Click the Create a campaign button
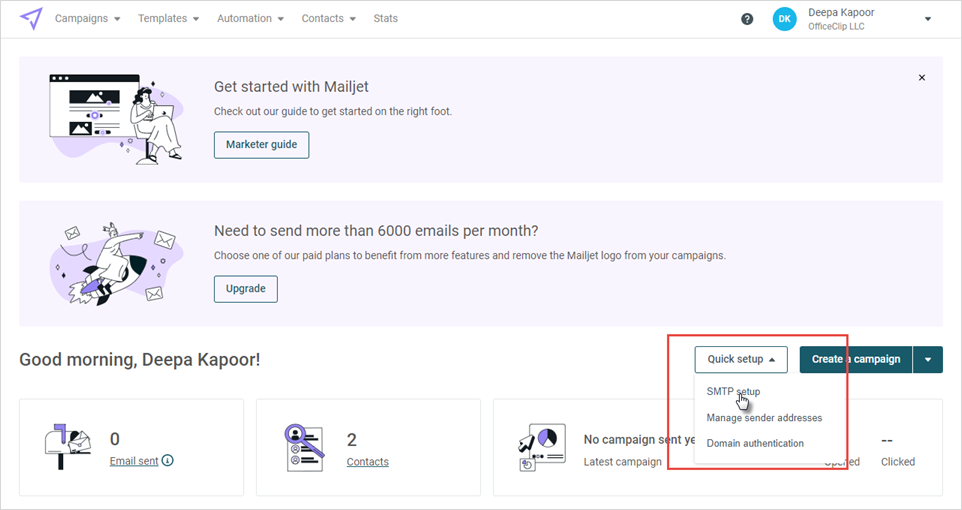 click(x=856, y=360)
